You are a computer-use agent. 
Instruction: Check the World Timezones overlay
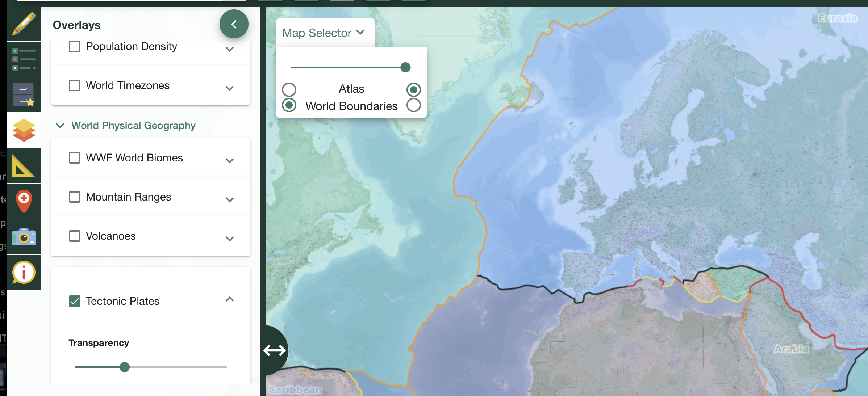[75, 85]
